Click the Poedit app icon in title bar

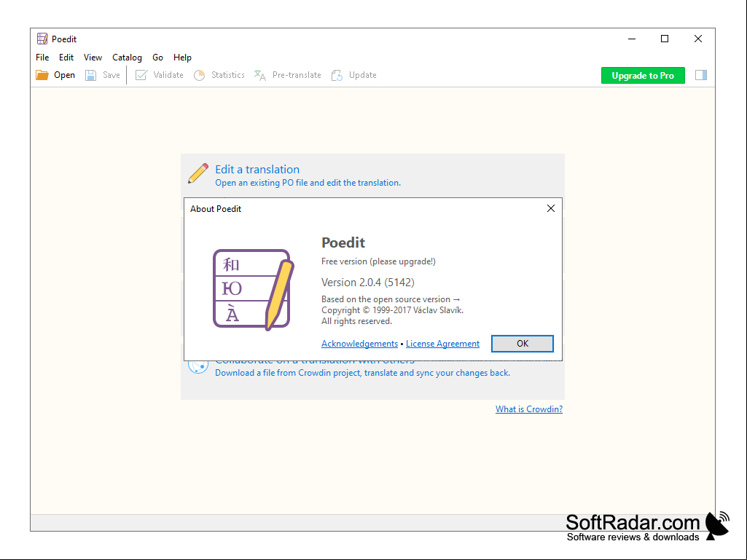tap(42, 39)
